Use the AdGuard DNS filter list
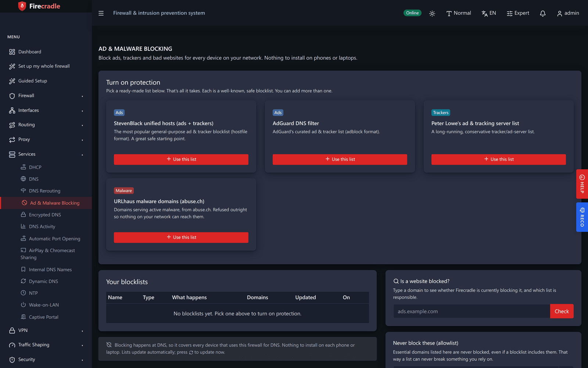 (340, 159)
